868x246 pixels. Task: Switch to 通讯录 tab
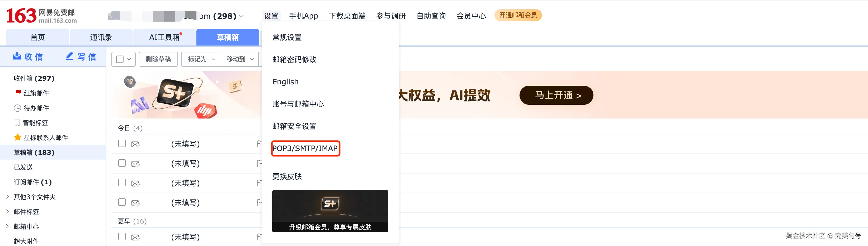coord(101,37)
